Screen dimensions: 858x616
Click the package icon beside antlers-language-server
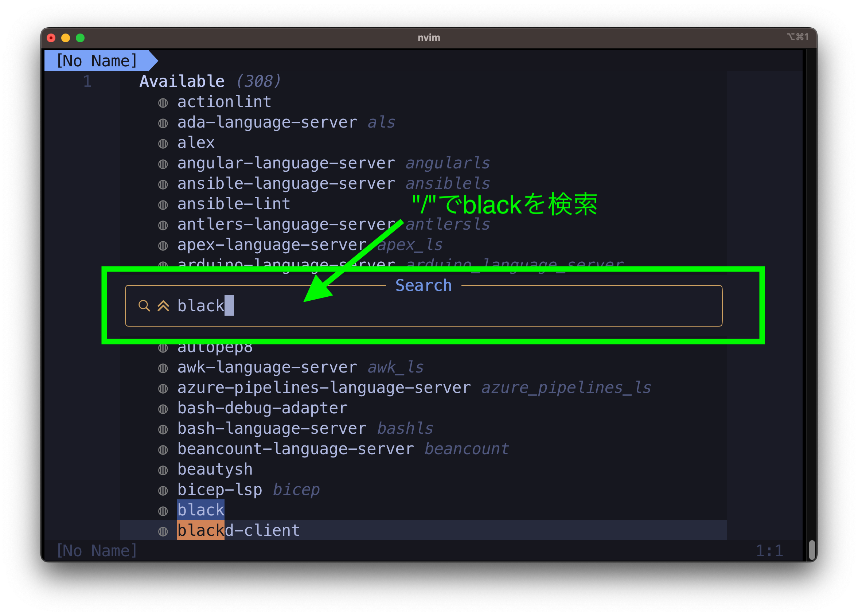point(163,226)
